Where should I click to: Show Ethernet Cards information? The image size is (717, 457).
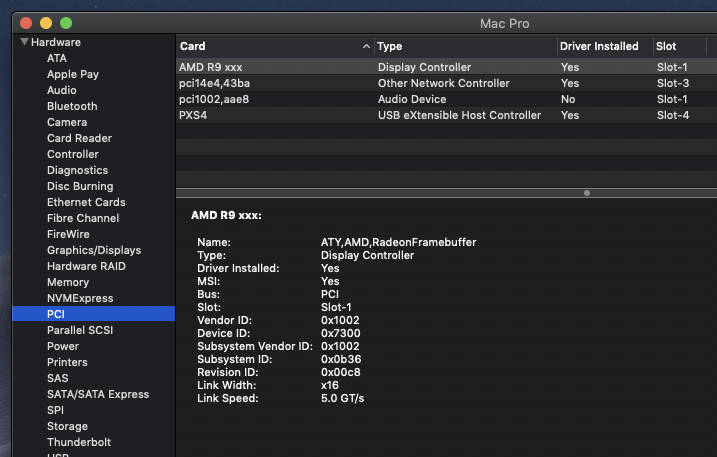86,202
